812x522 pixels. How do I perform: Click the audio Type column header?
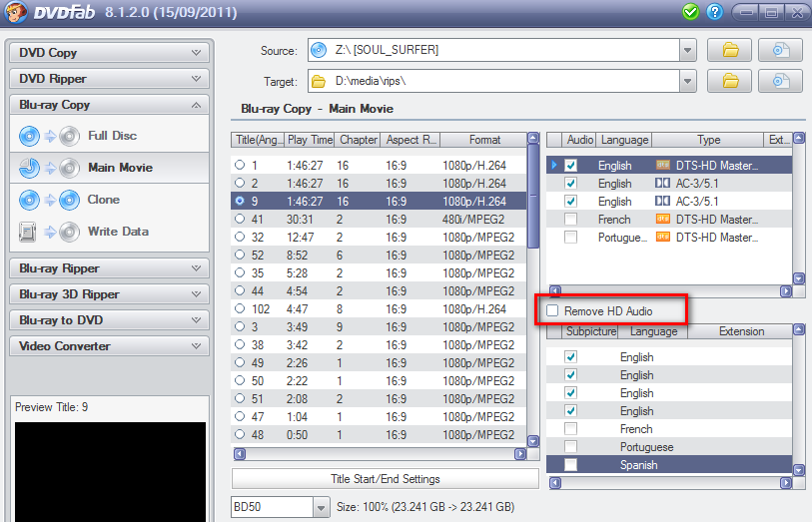[x=707, y=140]
